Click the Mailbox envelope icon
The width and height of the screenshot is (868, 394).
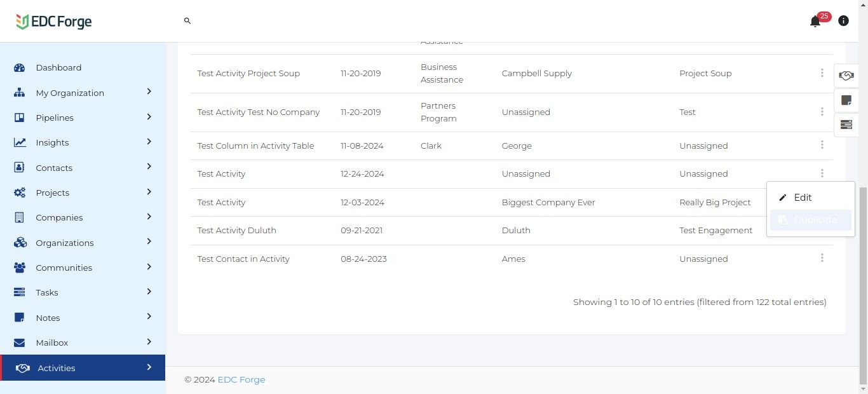[x=19, y=343]
